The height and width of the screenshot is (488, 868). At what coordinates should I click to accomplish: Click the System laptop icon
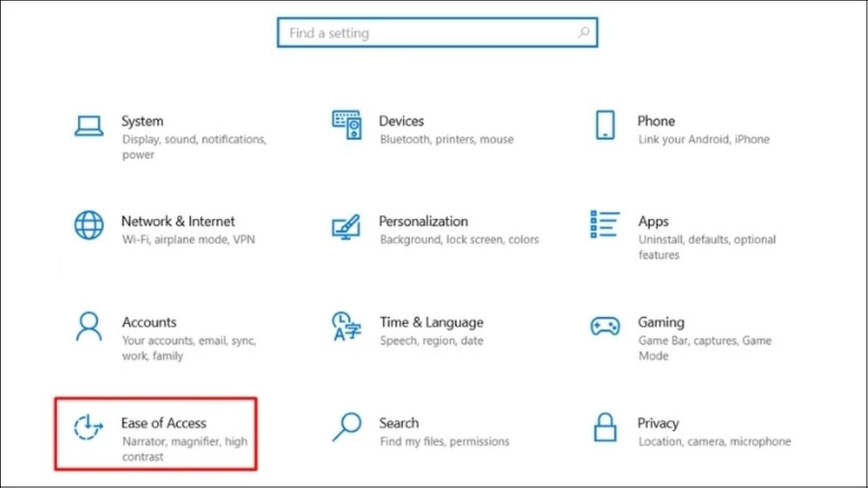pyautogui.click(x=89, y=125)
